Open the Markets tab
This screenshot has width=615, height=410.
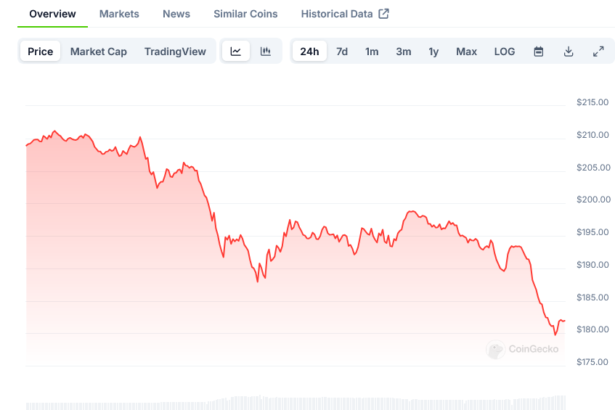pos(119,14)
